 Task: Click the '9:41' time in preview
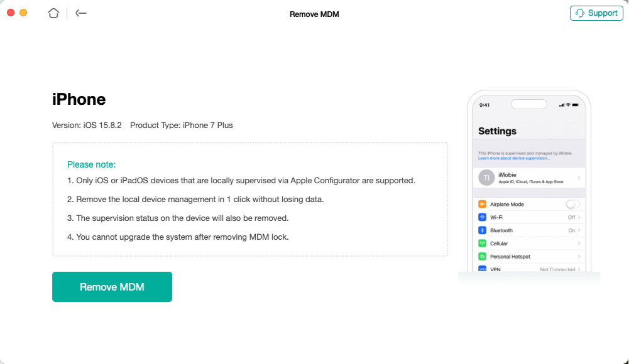(x=484, y=105)
